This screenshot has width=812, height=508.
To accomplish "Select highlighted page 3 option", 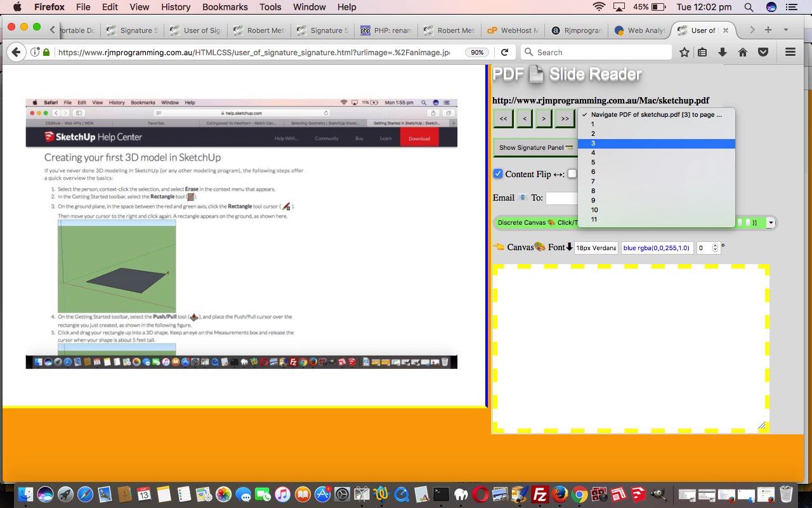I will pyautogui.click(x=657, y=144).
